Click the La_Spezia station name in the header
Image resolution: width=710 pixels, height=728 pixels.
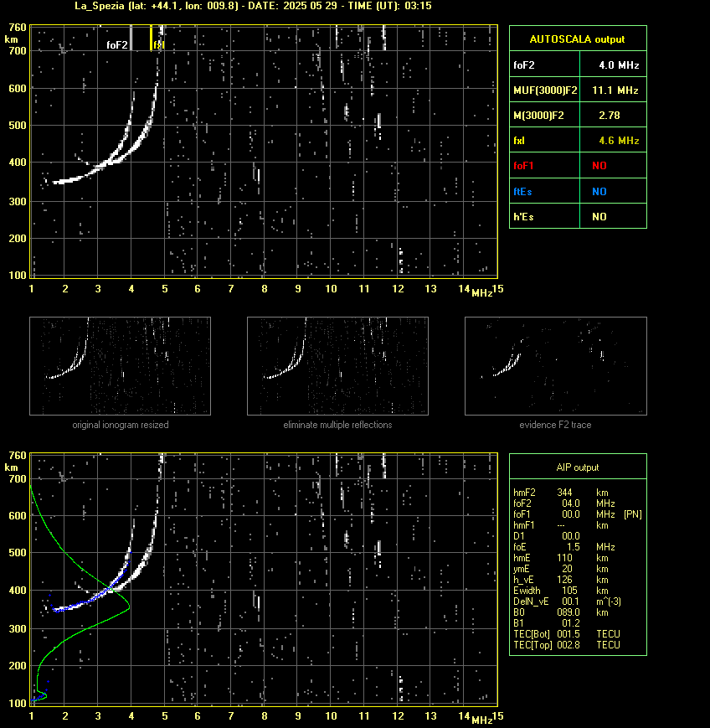pyautogui.click(x=100, y=6)
